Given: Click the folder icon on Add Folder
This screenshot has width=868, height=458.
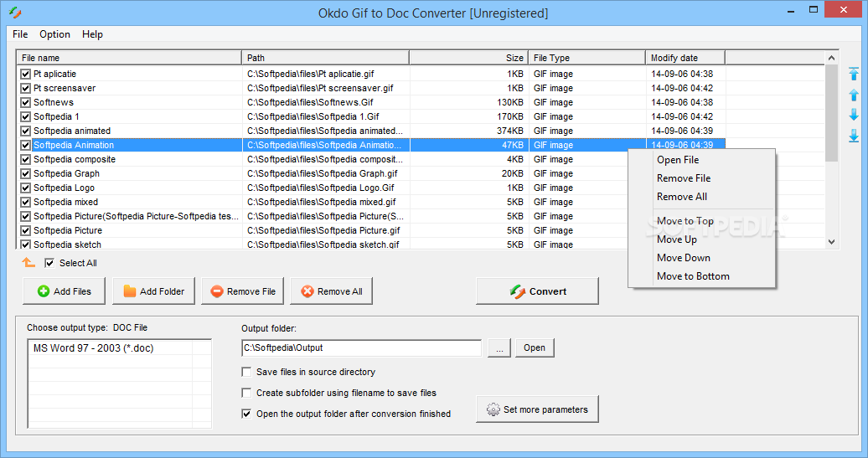Looking at the screenshot, I should [130, 291].
